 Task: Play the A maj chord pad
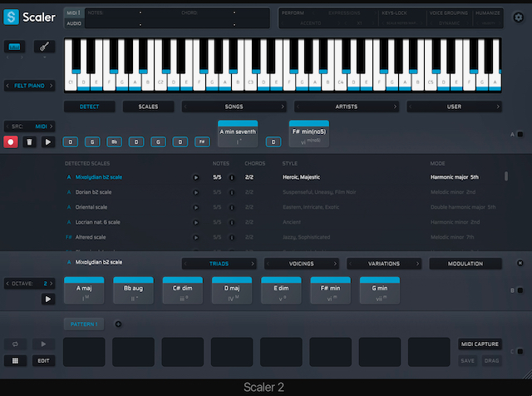coord(84,290)
